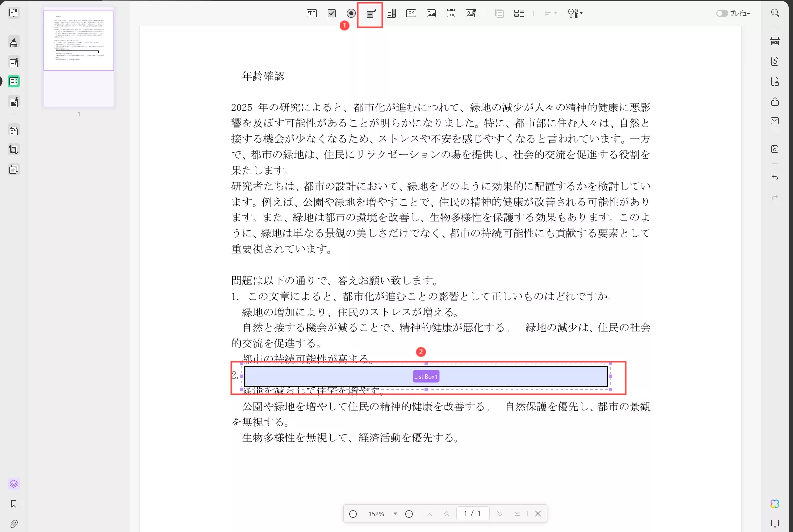Run OCR from right sidebar
793x532 pixels.
pyautogui.click(x=775, y=41)
